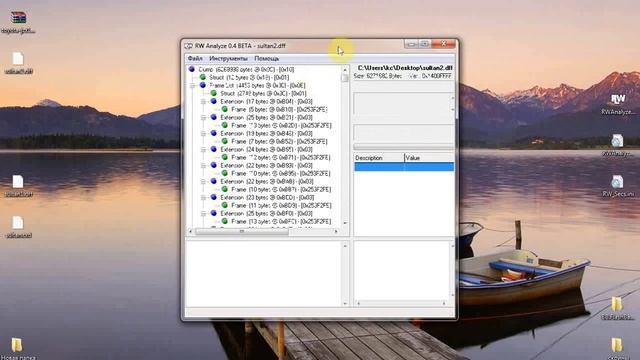Open the Инструменты menu
The image size is (640, 360).
(x=228, y=59)
